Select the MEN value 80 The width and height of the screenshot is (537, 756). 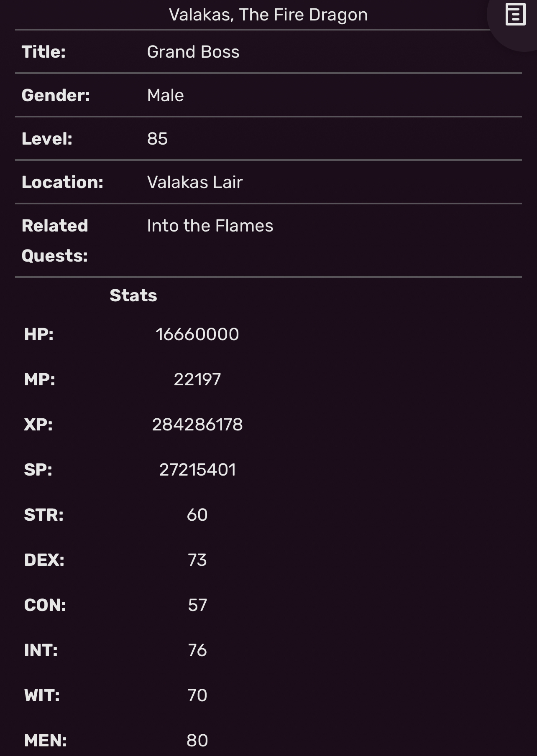(197, 741)
